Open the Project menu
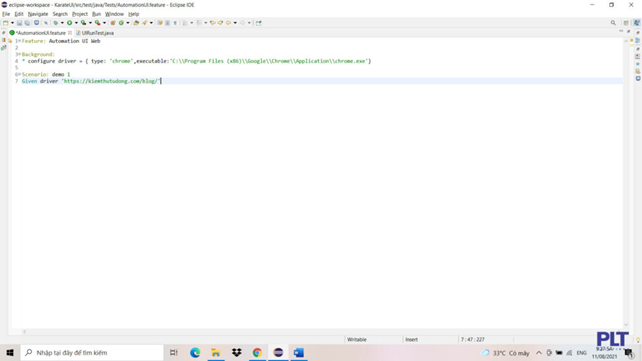Viewport: 642px width, 361px height. coord(79,14)
